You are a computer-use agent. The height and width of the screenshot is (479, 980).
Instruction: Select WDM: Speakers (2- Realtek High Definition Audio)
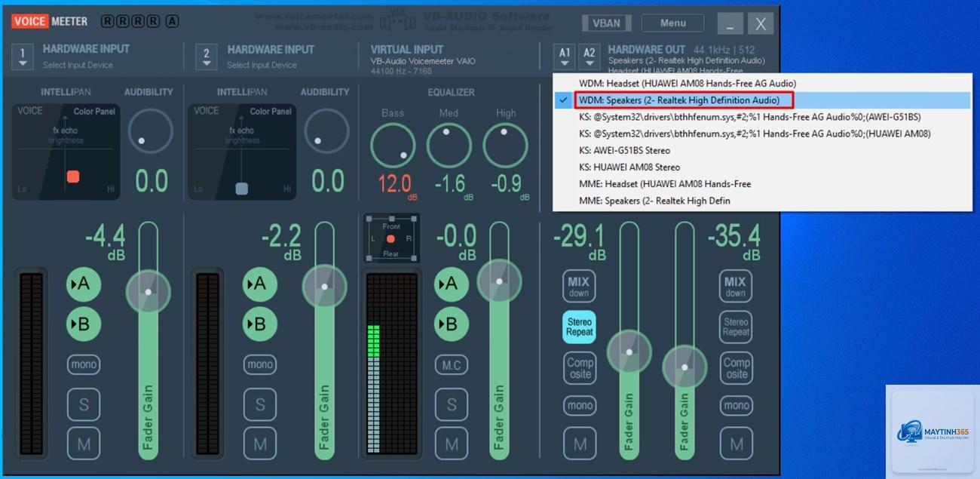tap(763, 100)
